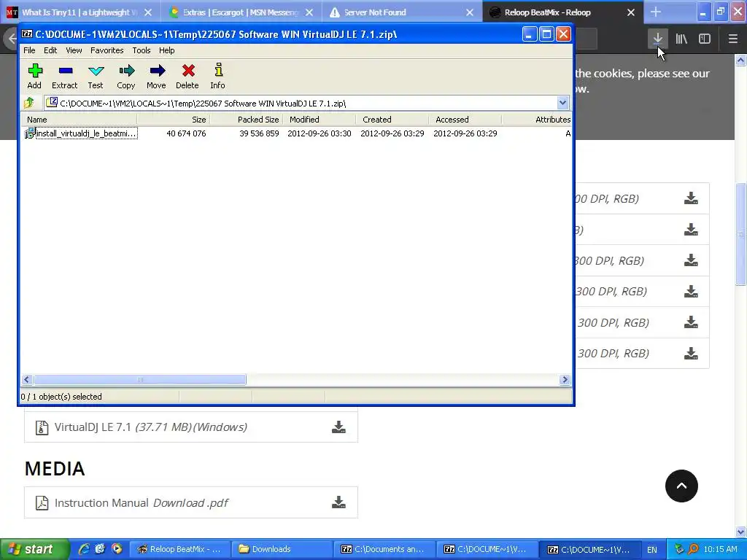747x560 pixels.
Task: Switch to the Downloads taskbar window
Action: click(281, 549)
